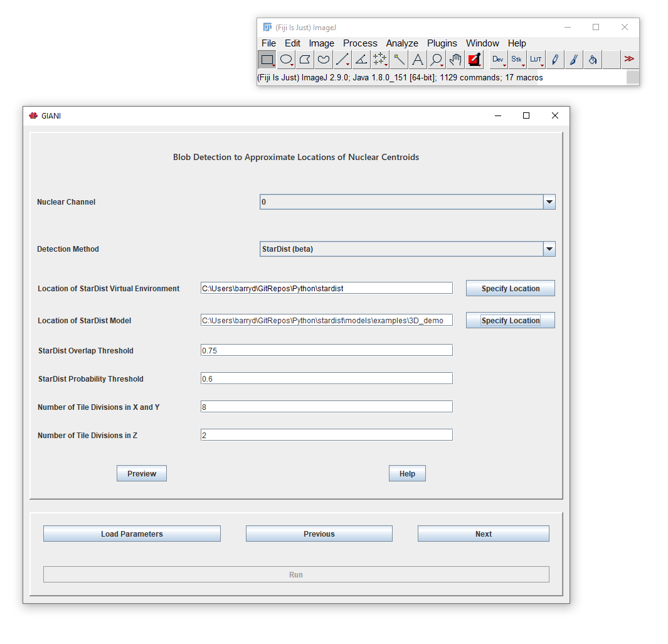Open the Process menu

361,43
